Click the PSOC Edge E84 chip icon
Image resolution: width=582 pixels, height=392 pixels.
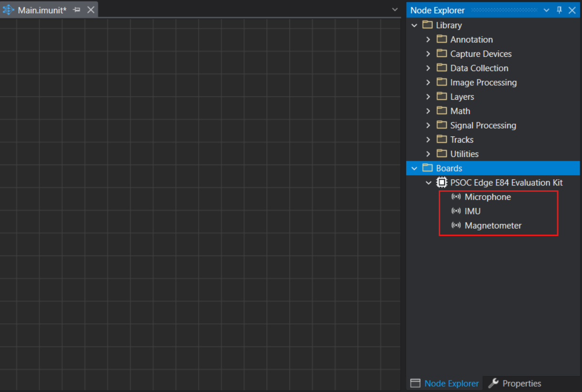442,183
